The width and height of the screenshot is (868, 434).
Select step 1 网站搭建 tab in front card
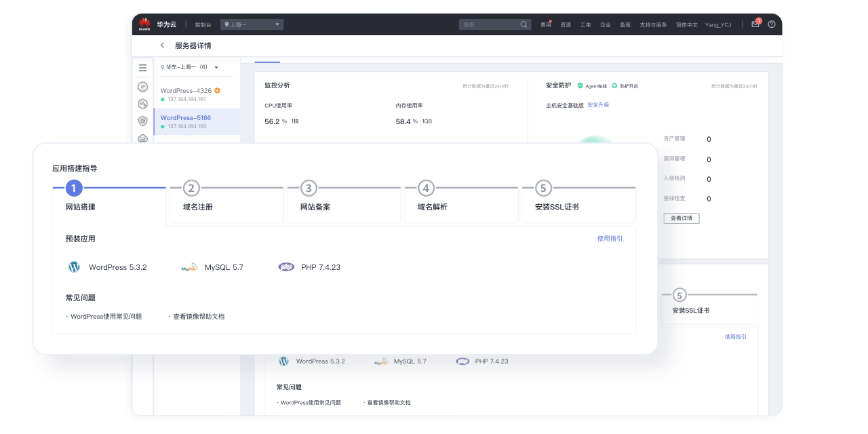[109, 201]
